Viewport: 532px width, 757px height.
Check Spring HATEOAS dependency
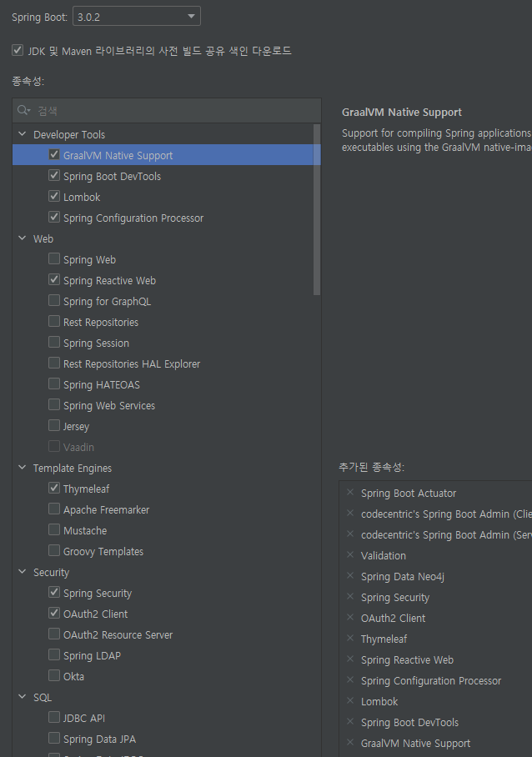click(x=54, y=384)
